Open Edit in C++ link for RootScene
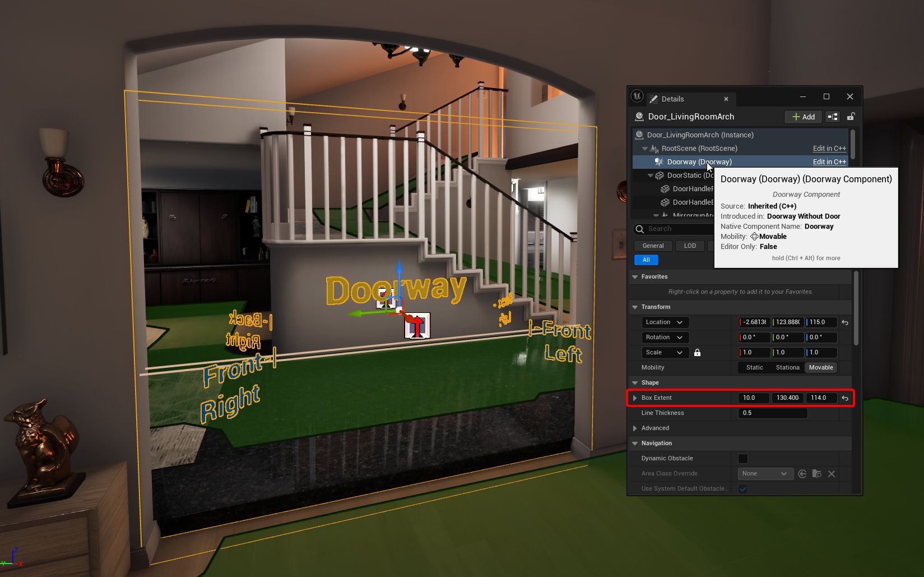The width and height of the screenshot is (924, 577). pos(829,149)
